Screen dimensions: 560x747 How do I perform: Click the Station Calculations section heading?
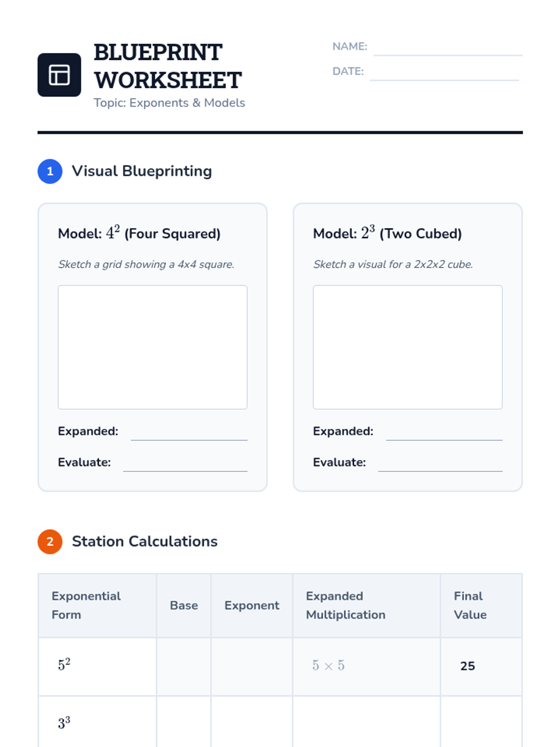[x=145, y=542]
